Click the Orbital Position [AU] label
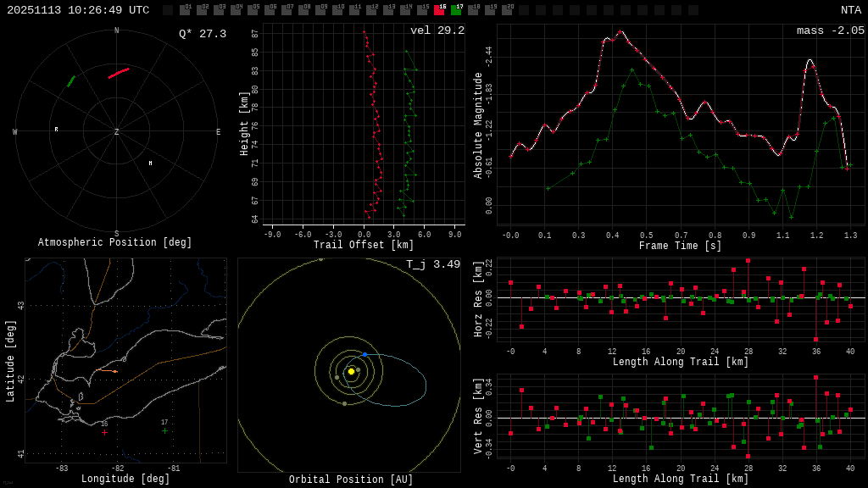 point(351,480)
